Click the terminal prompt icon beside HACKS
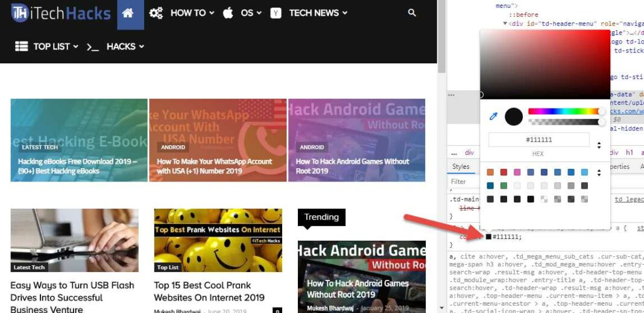The width and height of the screenshot is (644, 313). [x=93, y=47]
